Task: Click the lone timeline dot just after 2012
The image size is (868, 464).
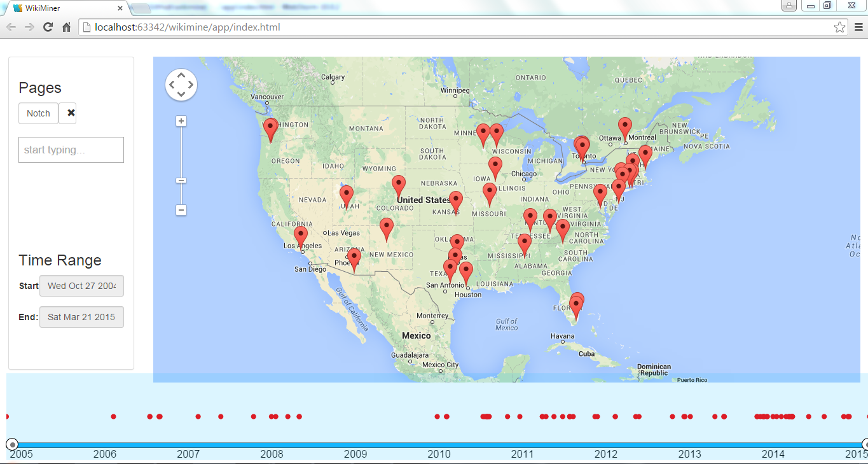Action: [x=615, y=416]
